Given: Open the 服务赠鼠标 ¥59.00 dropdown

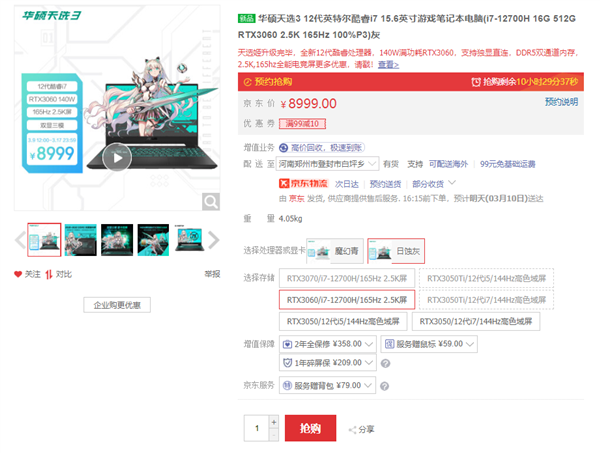Looking at the screenshot, I should tap(429, 344).
